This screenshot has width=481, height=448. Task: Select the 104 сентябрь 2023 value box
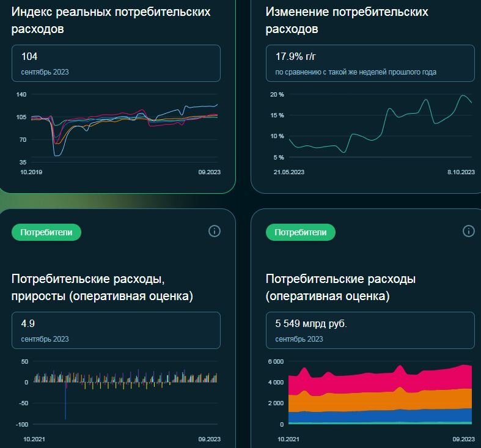pos(116,63)
